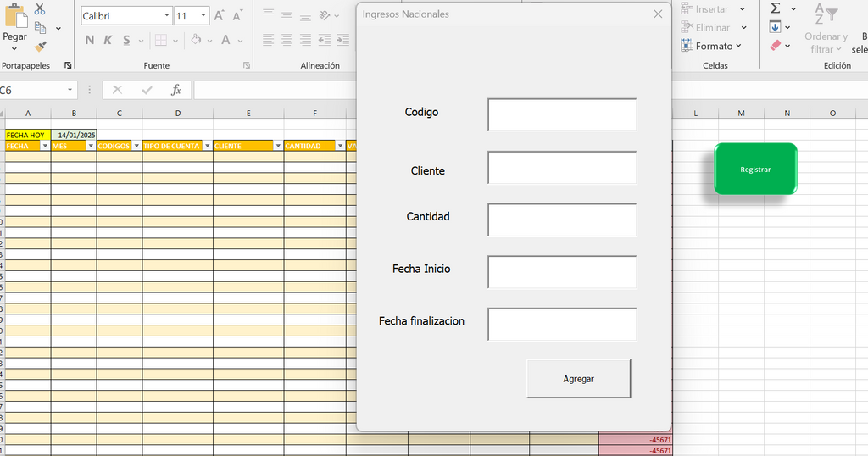The image size is (868, 456).
Task: Click the Format Painter brush icon
Action: point(40,47)
